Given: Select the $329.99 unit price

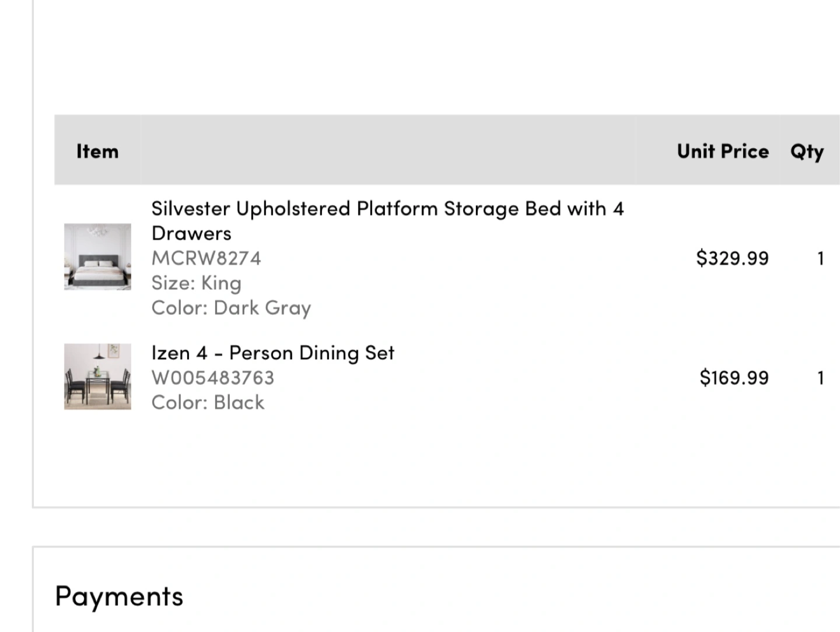Looking at the screenshot, I should pos(733,258).
